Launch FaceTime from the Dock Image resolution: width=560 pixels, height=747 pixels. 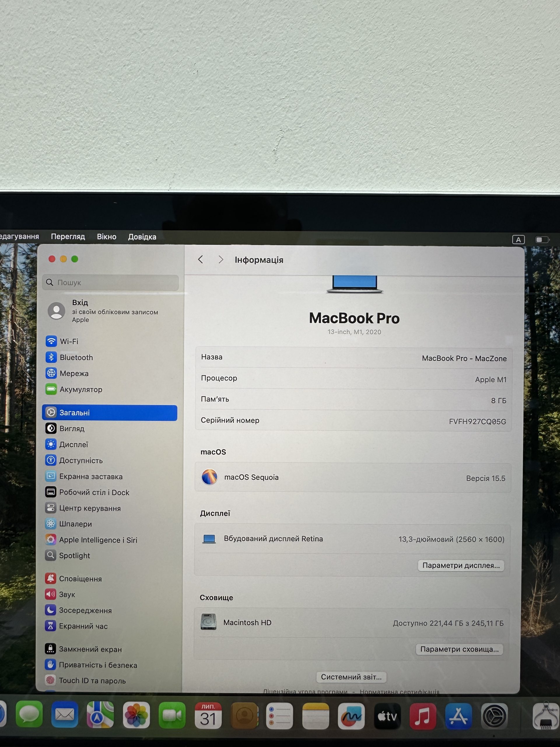pos(172,715)
